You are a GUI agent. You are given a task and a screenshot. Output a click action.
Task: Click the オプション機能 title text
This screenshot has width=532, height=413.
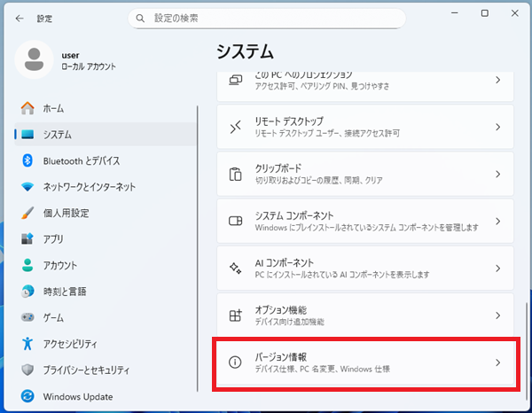(280, 309)
